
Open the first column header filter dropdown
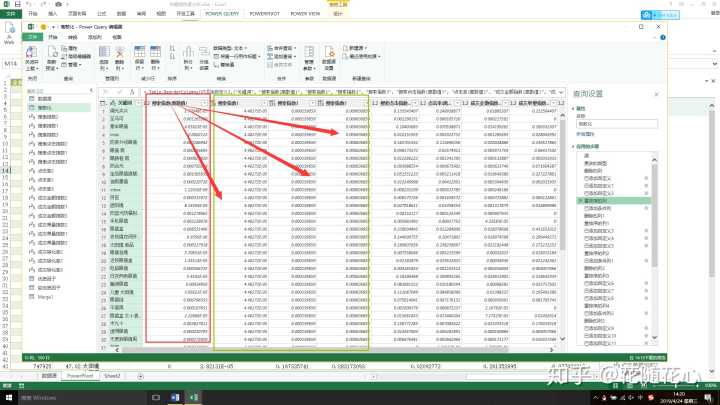click(x=138, y=102)
